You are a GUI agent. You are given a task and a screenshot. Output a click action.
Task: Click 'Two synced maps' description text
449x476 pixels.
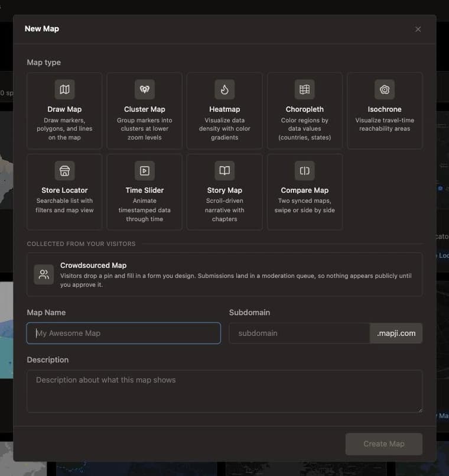click(305, 206)
